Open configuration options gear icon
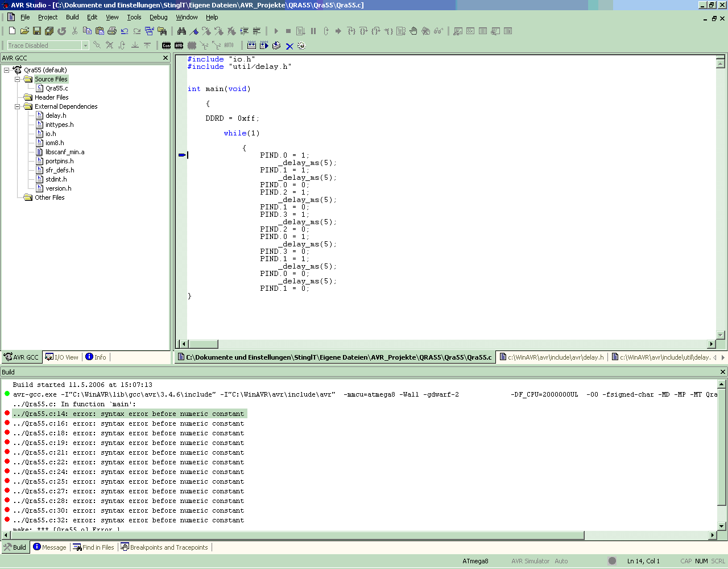 301,46
